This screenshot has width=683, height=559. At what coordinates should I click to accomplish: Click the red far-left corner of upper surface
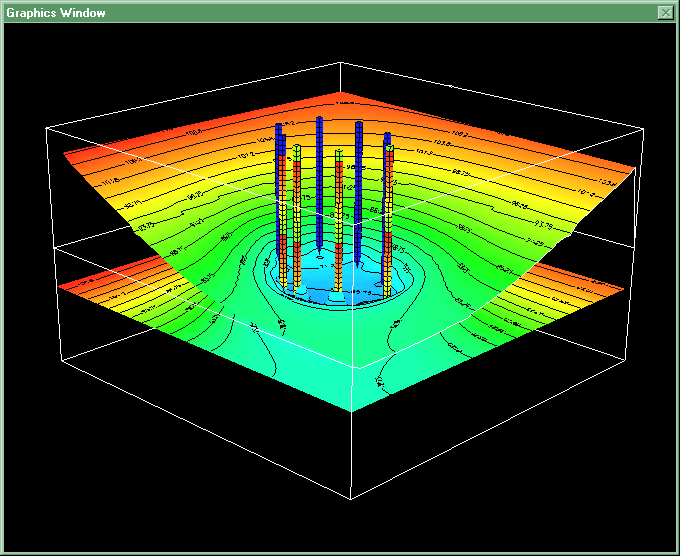(x=68, y=153)
